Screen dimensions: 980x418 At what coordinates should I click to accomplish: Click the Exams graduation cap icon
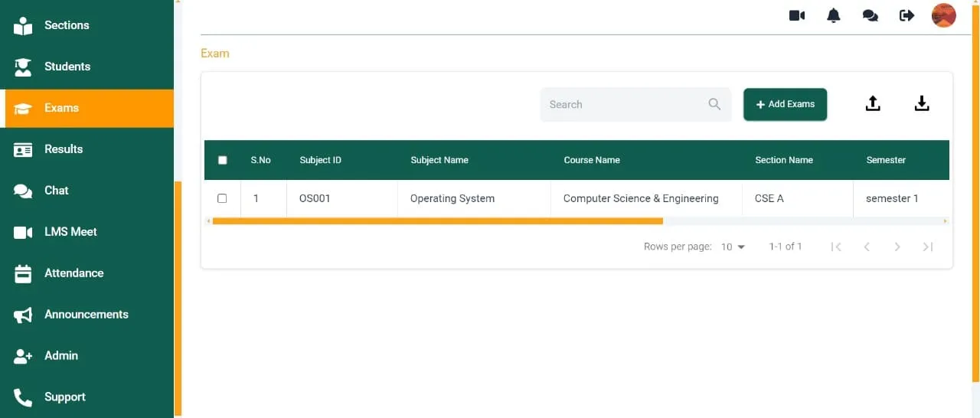point(23,109)
